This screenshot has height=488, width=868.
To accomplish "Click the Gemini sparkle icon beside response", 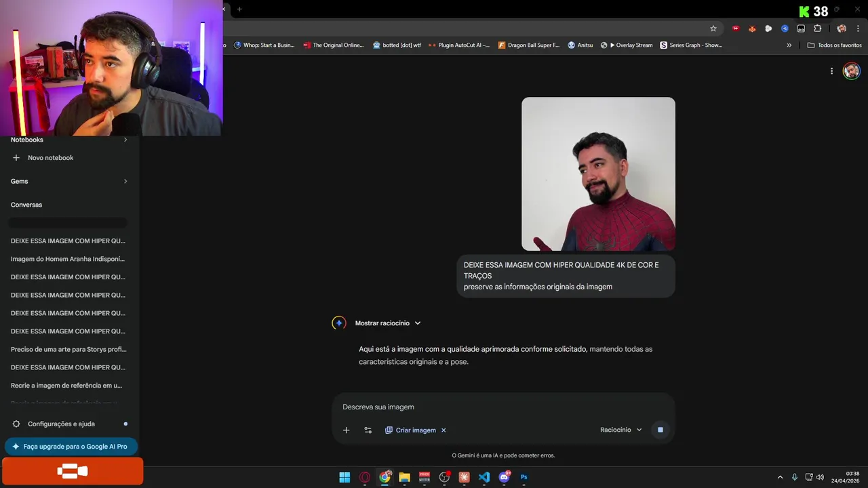I will coord(339,323).
